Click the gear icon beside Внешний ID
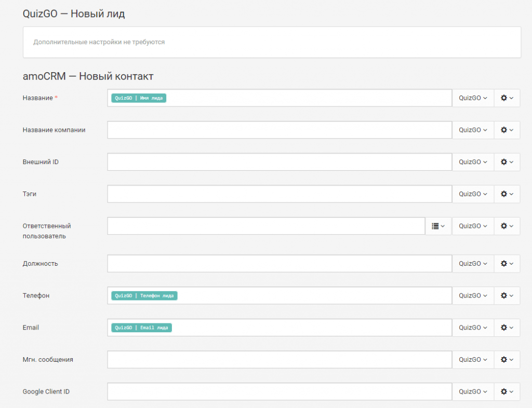 point(507,162)
